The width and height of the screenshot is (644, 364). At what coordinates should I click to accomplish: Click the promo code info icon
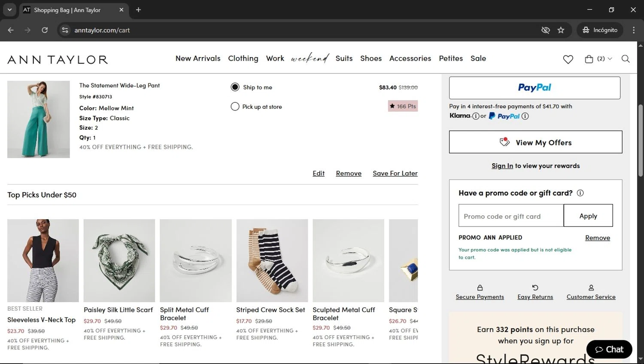pyautogui.click(x=580, y=193)
